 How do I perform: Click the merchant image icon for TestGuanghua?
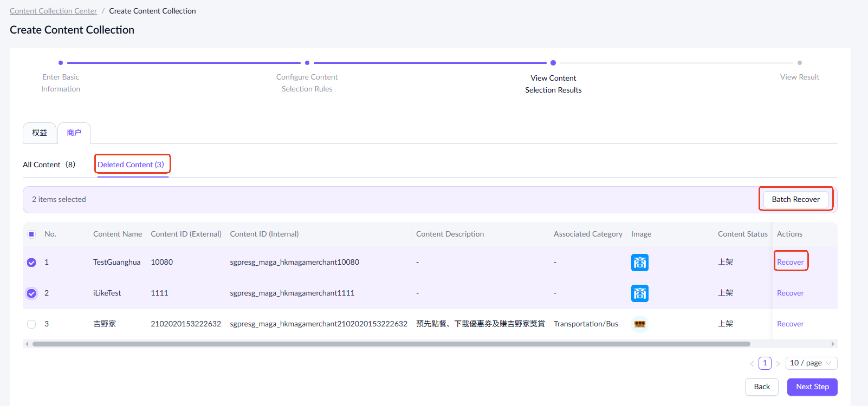click(639, 263)
